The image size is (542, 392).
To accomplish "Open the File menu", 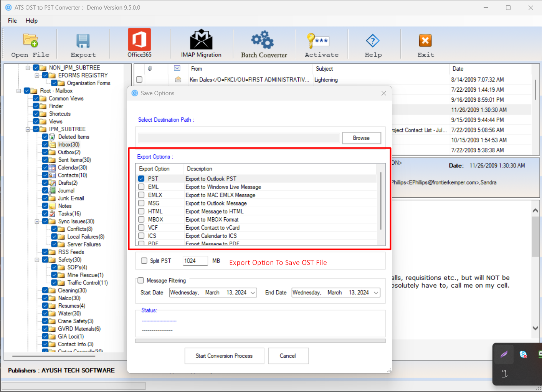I will pyautogui.click(x=12, y=21).
